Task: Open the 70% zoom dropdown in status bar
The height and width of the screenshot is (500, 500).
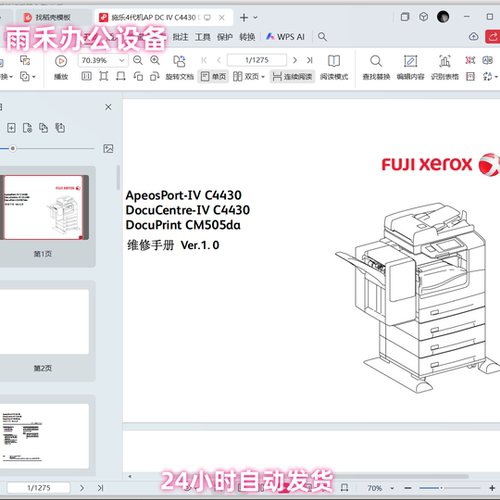Action: click(392, 488)
